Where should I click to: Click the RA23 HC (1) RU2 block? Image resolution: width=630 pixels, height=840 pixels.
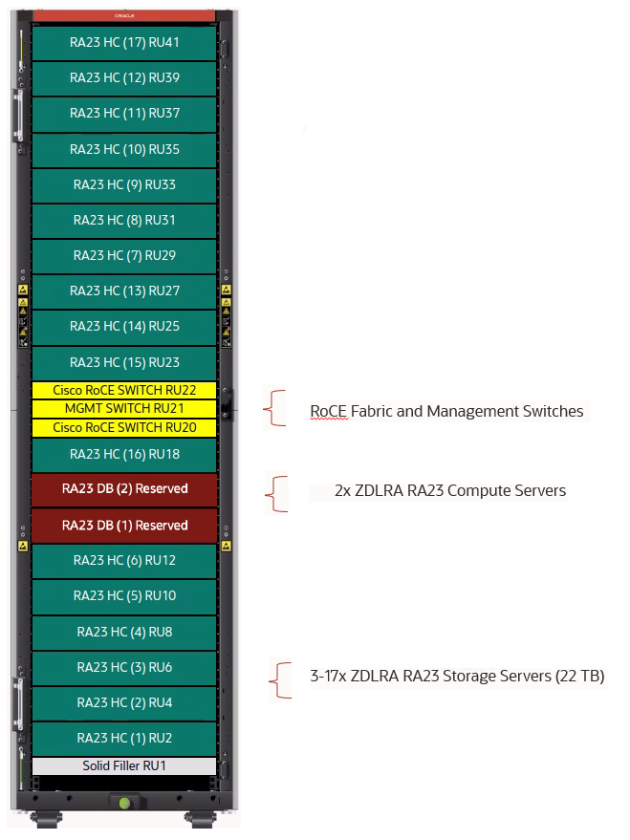click(124, 739)
